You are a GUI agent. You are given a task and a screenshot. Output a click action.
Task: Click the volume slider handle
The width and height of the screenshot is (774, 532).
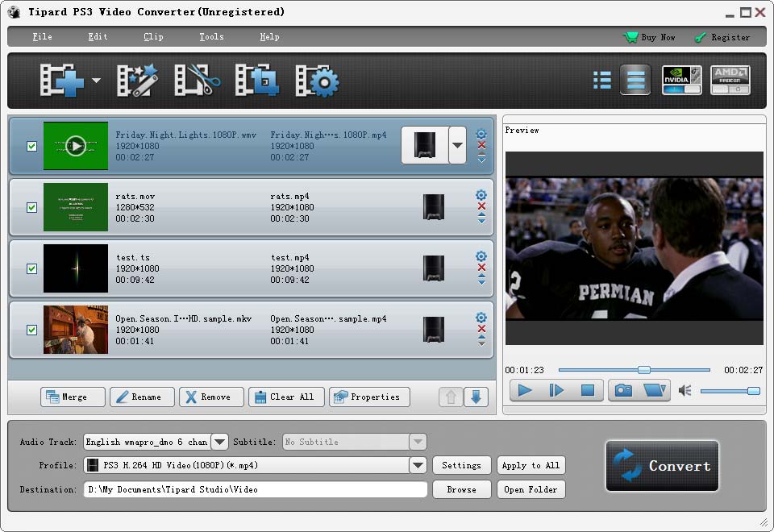click(753, 391)
